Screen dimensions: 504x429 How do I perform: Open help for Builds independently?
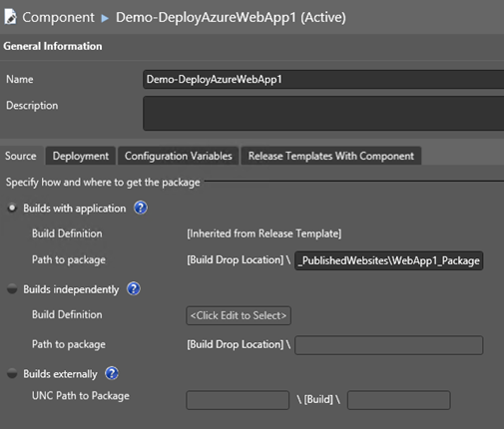[134, 289]
